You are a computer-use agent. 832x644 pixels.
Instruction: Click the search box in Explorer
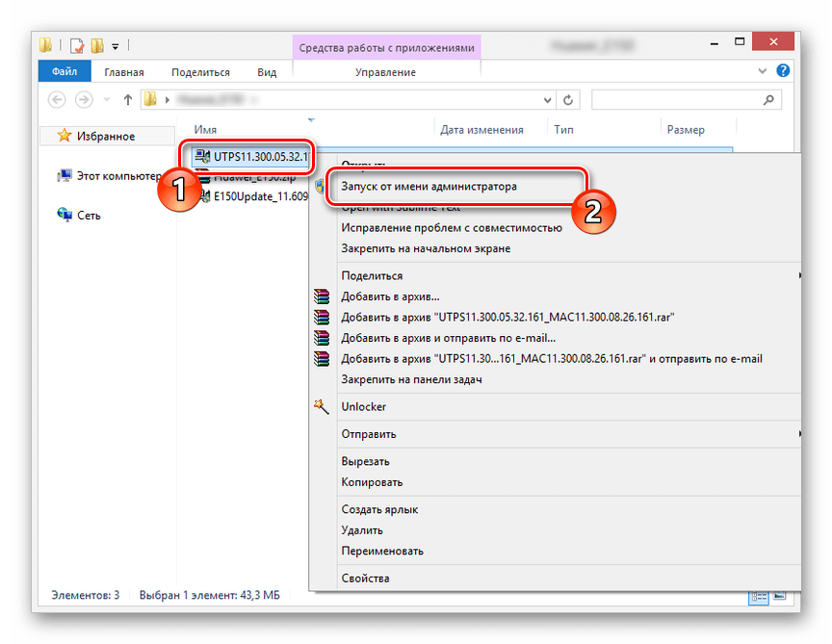[x=686, y=100]
